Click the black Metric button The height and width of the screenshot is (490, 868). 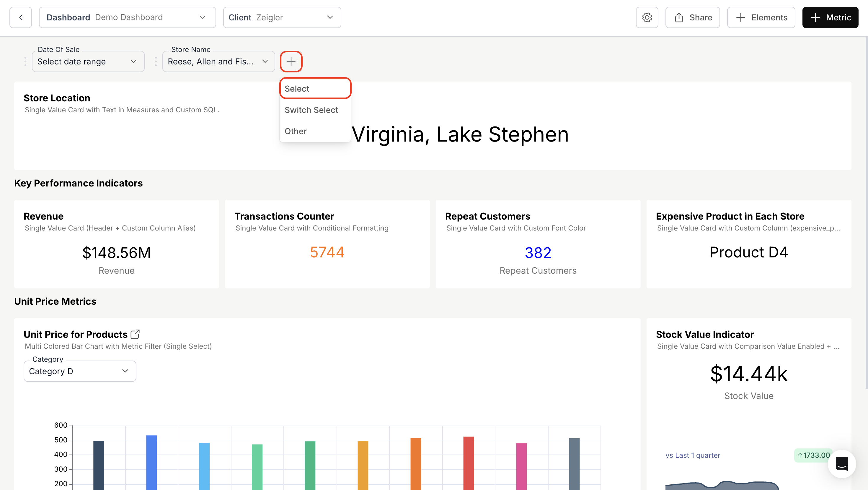830,17
